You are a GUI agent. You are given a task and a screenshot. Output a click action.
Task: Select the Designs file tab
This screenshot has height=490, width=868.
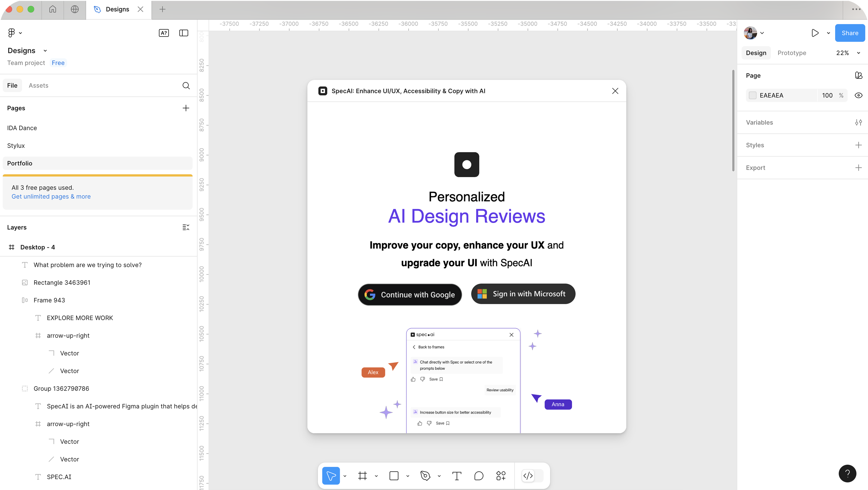click(x=119, y=9)
